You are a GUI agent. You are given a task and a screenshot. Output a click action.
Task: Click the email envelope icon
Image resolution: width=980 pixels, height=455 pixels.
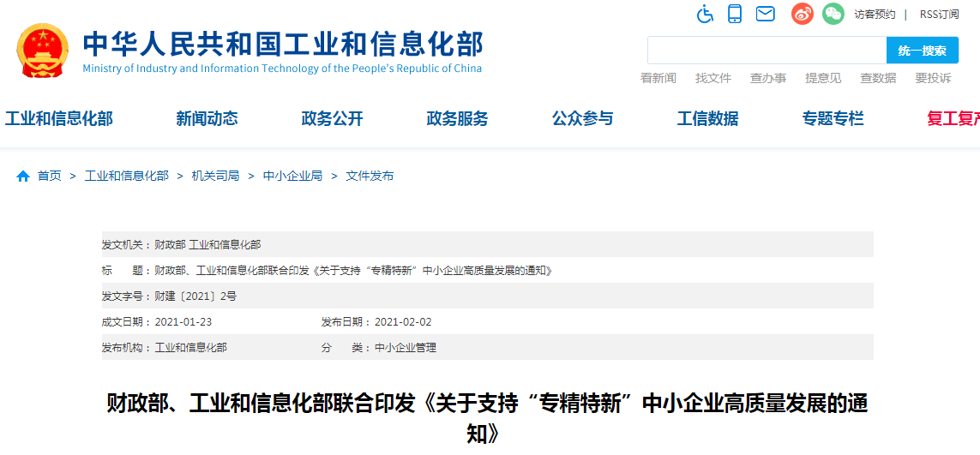pyautogui.click(x=765, y=14)
